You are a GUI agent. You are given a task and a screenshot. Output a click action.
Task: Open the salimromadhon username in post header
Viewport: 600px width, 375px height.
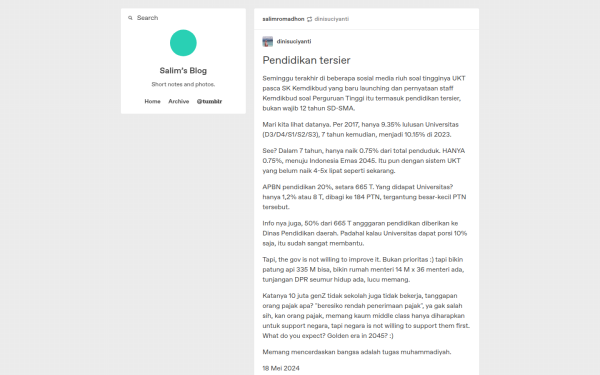(x=283, y=19)
